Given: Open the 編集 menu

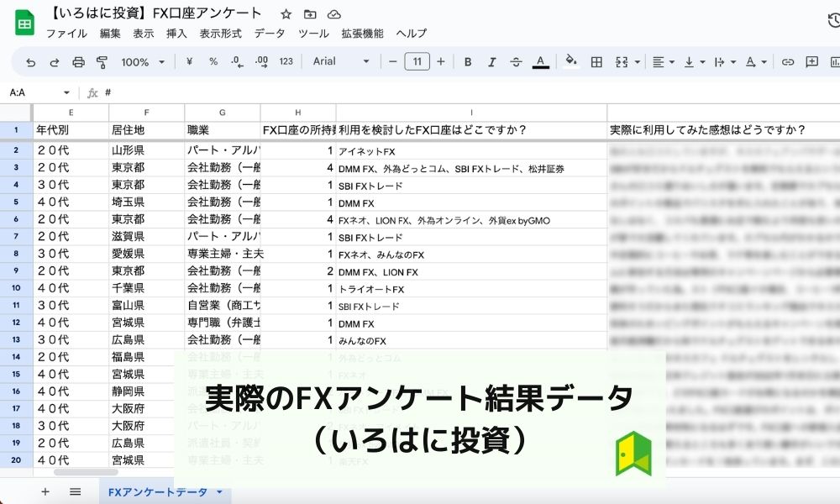Looking at the screenshot, I should 110,34.
